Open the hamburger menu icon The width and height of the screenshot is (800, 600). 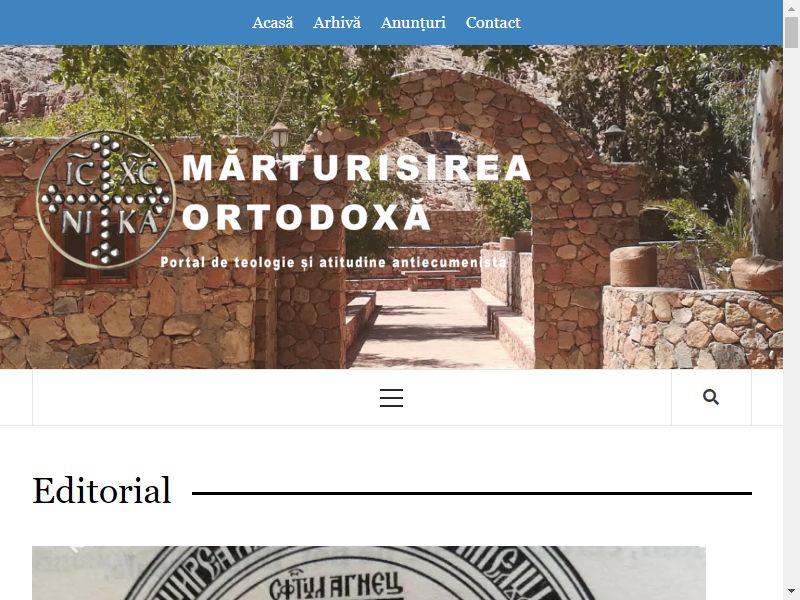tap(391, 397)
